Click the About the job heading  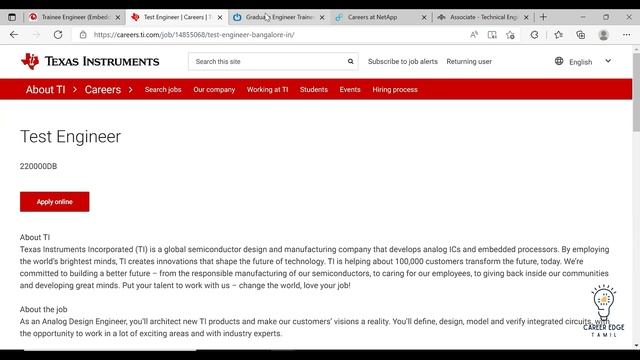pyautogui.click(x=43, y=309)
